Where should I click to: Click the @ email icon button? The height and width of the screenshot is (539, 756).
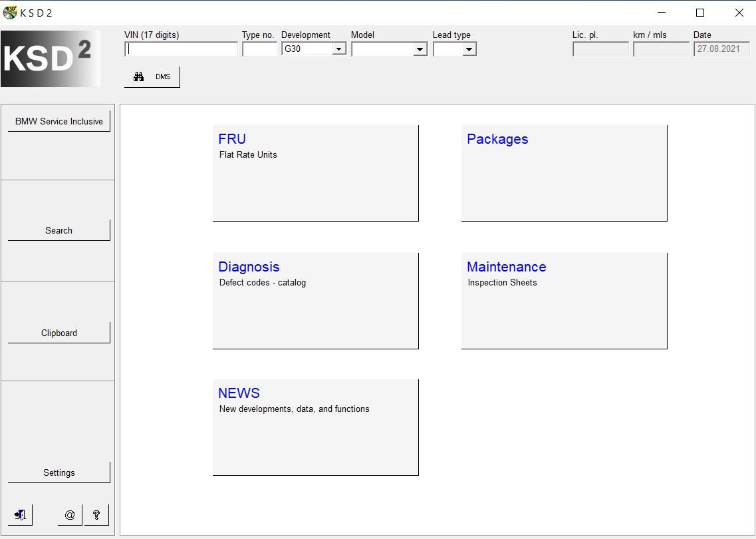tap(70, 515)
